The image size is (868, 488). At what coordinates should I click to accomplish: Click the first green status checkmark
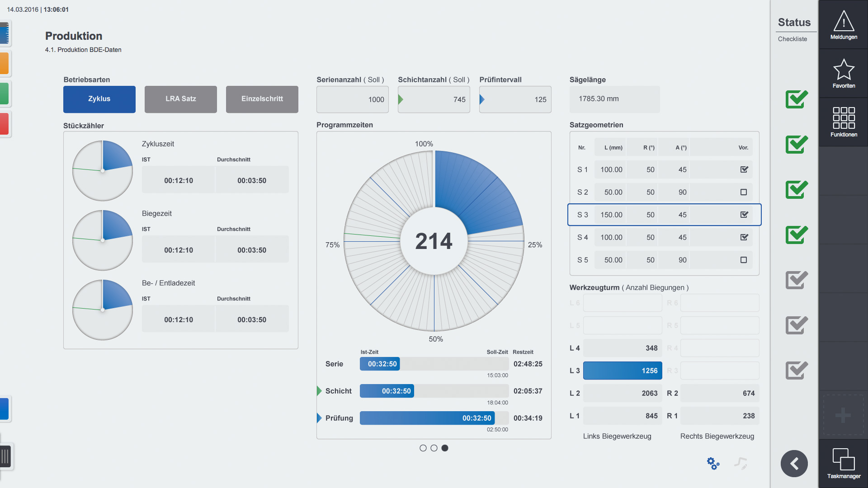(796, 99)
